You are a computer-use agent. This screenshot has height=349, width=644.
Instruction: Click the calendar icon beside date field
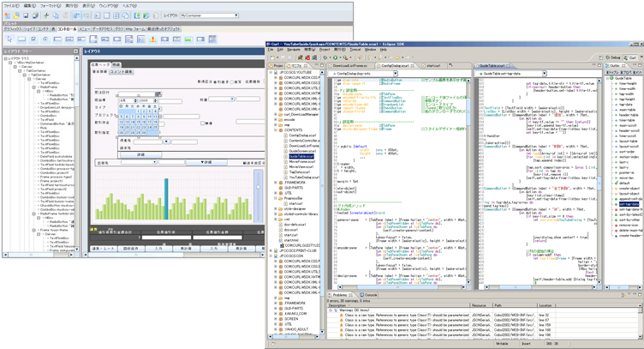coord(158,94)
